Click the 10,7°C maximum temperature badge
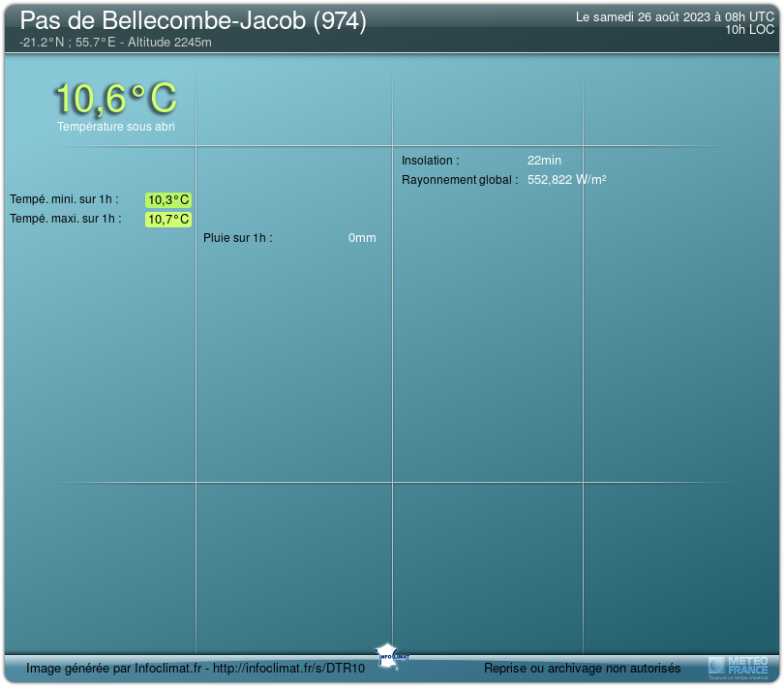Screen dimensions: 784x687 click(168, 220)
